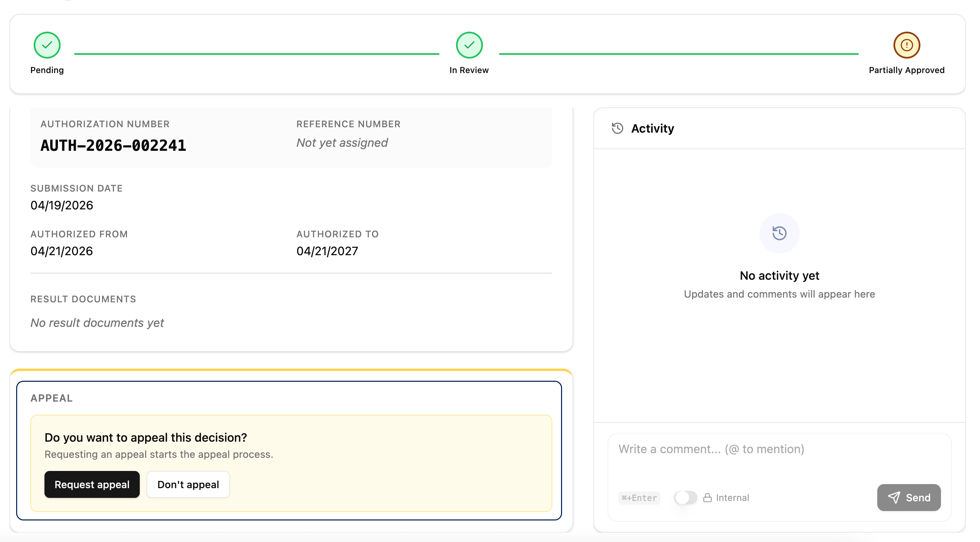
Task: Click the submission date 04/19/2026
Action: tap(62, 205)
